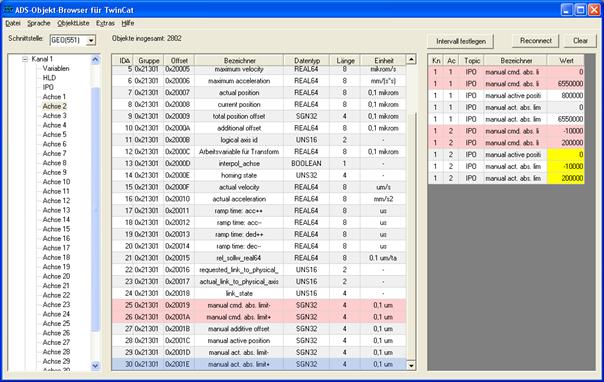Select the IPO tree item
Viewport: 604px width, 382px height.
pyautogui.click(x=48, y=87)
